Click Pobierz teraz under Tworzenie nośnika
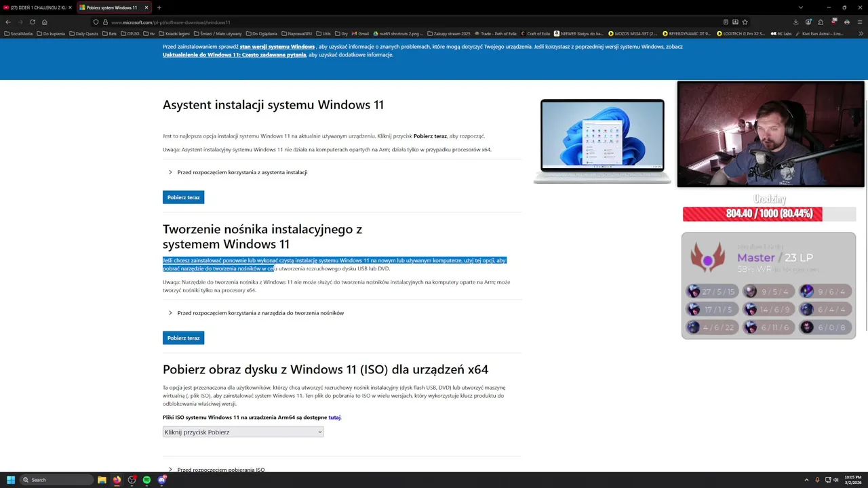Screen dimensions: 868x488 tap(183, 338)
